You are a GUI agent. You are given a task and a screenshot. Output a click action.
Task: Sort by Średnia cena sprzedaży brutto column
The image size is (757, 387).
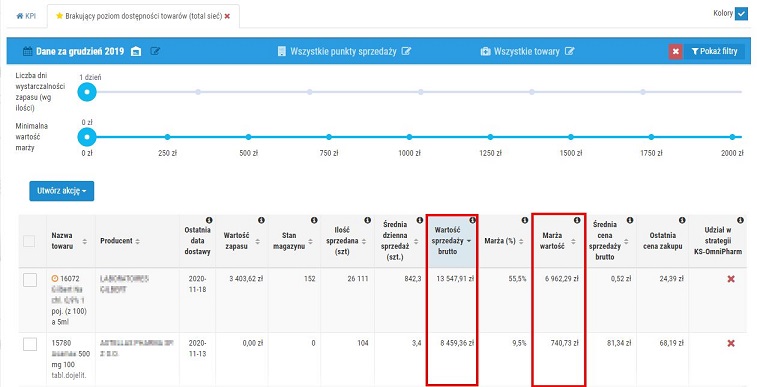coord(626,241)
